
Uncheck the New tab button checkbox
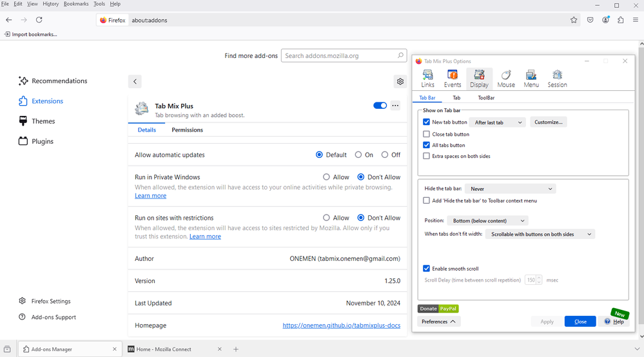426,122
